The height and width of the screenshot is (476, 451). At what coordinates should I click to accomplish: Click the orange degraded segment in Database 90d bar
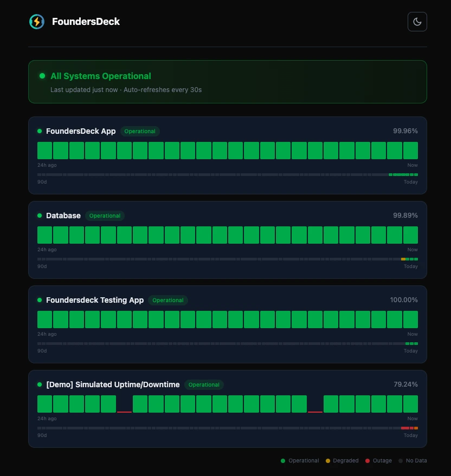click(403, 259)
